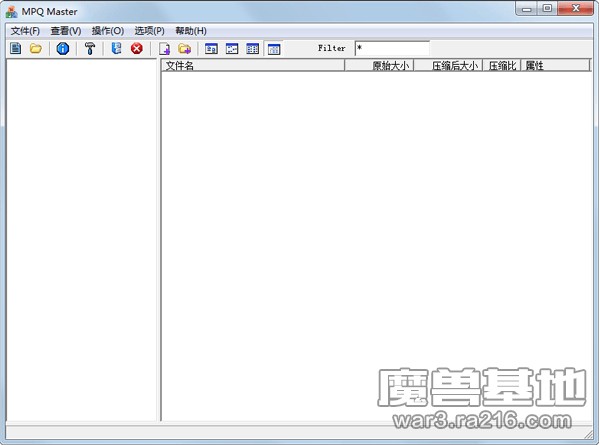Switch to small icons view mode
Image resolution: width=600 pixels, height=445 pixels.
pos(232,48)
